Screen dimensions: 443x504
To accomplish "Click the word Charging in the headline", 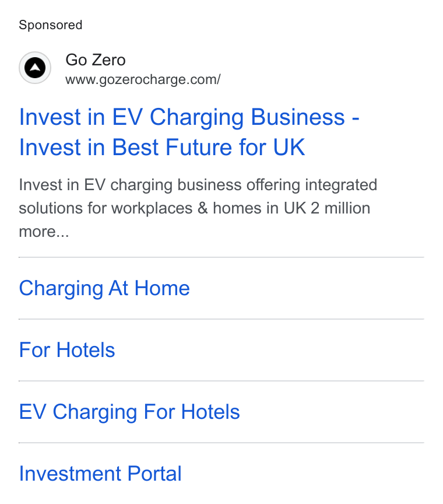I will 196,118.
